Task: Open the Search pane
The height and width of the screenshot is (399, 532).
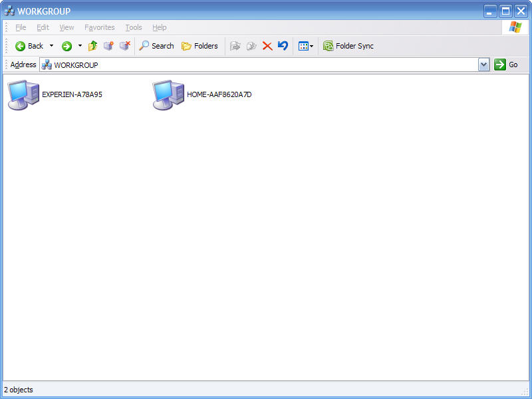Action: [156, 46]
